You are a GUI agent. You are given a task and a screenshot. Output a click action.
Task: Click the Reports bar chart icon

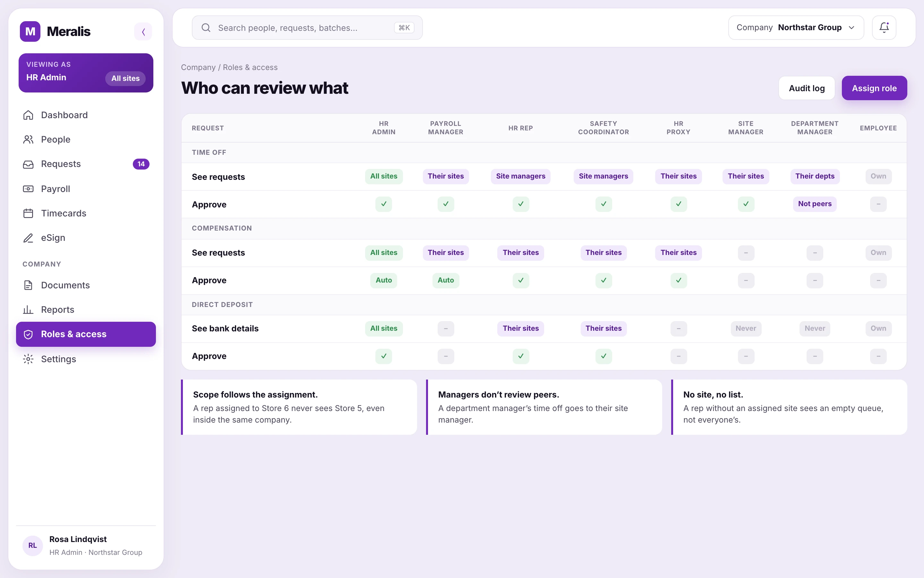[28, 310]
